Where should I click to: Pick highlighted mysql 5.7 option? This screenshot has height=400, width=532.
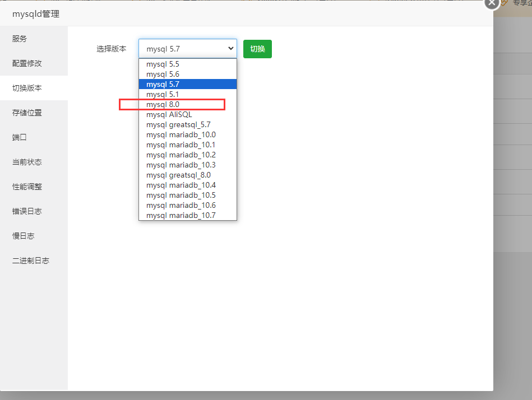tap(188, 84)
